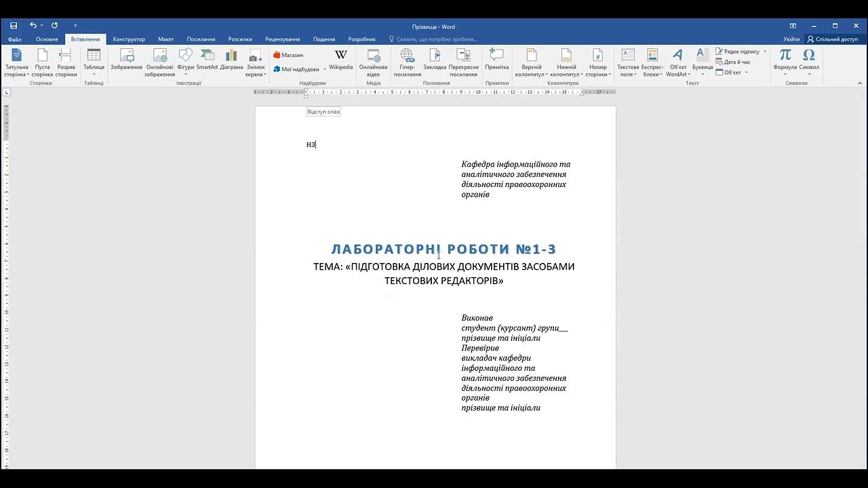The height and width of the screenshot is (488, 868).
Task: Switch to the Макет tab
Action: (166, 39)
